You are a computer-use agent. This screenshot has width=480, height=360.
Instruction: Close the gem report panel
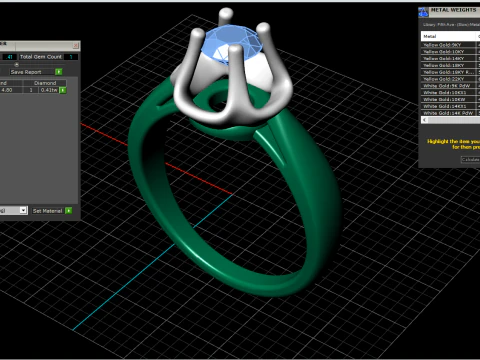(x=76, y=45)
